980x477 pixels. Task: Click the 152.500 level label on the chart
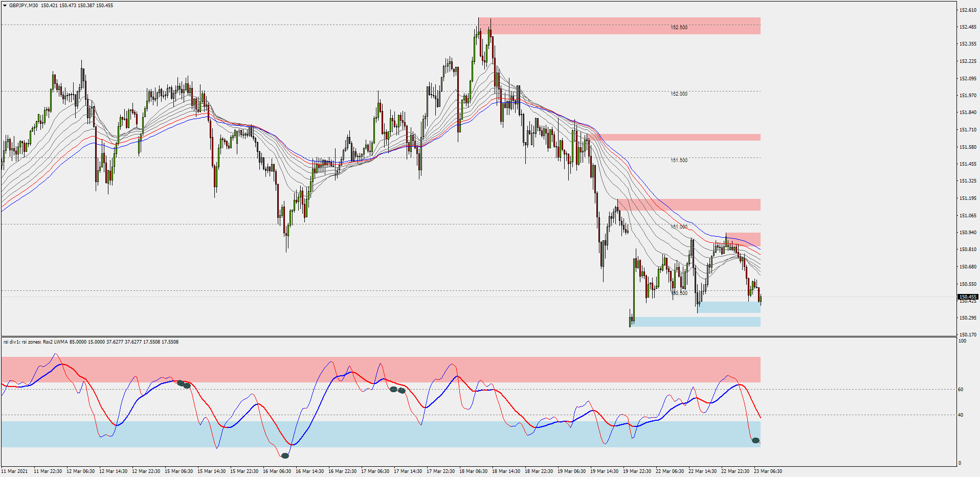coord(679,28)
